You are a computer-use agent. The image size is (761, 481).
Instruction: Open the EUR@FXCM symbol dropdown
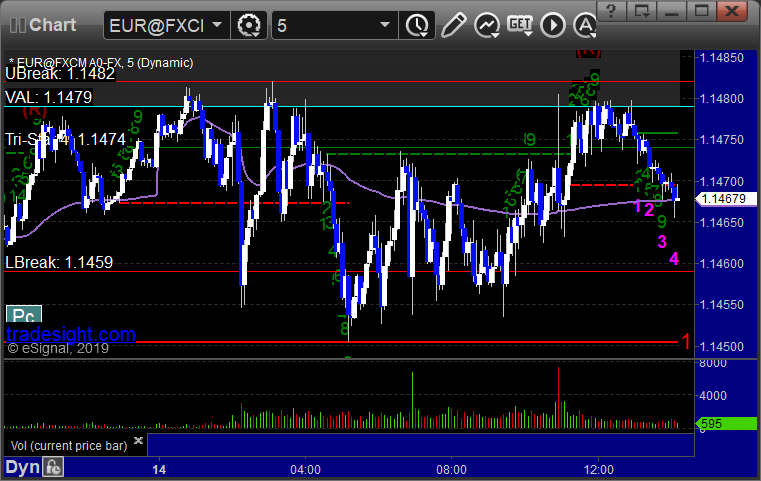217,25
